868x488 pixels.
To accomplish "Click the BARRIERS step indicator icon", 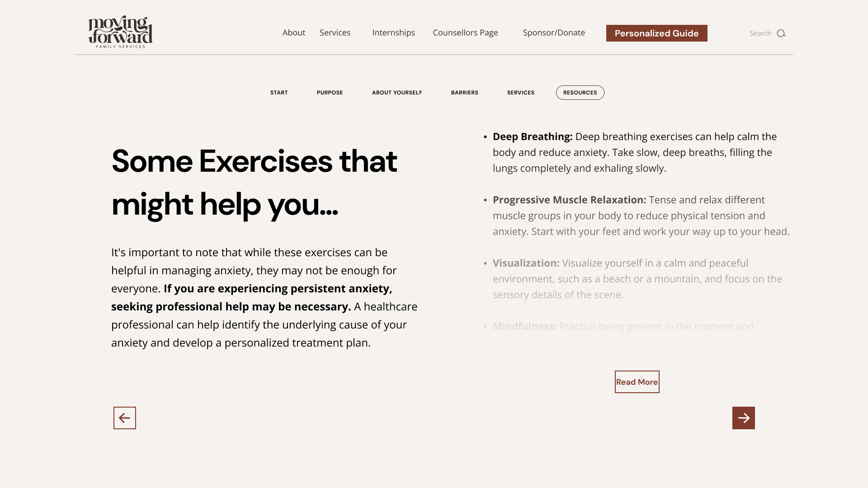I will pos(464,92).
